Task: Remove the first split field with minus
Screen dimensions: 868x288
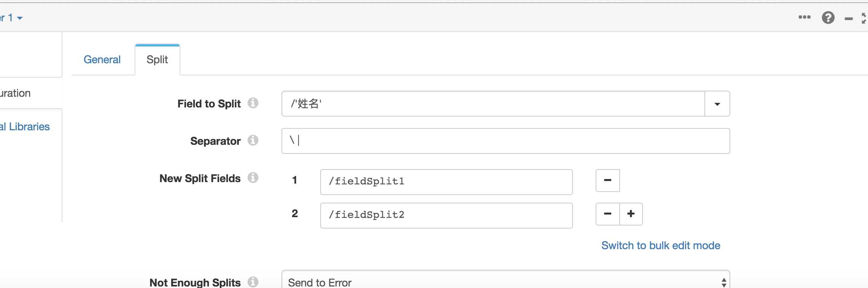Action: pos(607,181)
